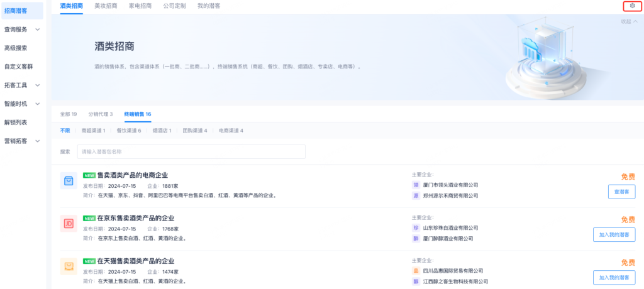The height and width of the screenshot is (289, 644).
Task: Click the orange Tmall listing icon
Action: pos(69,266)
